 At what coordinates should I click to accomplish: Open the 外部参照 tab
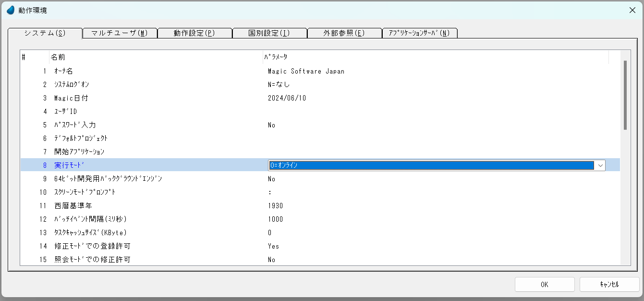pos(344,33)
